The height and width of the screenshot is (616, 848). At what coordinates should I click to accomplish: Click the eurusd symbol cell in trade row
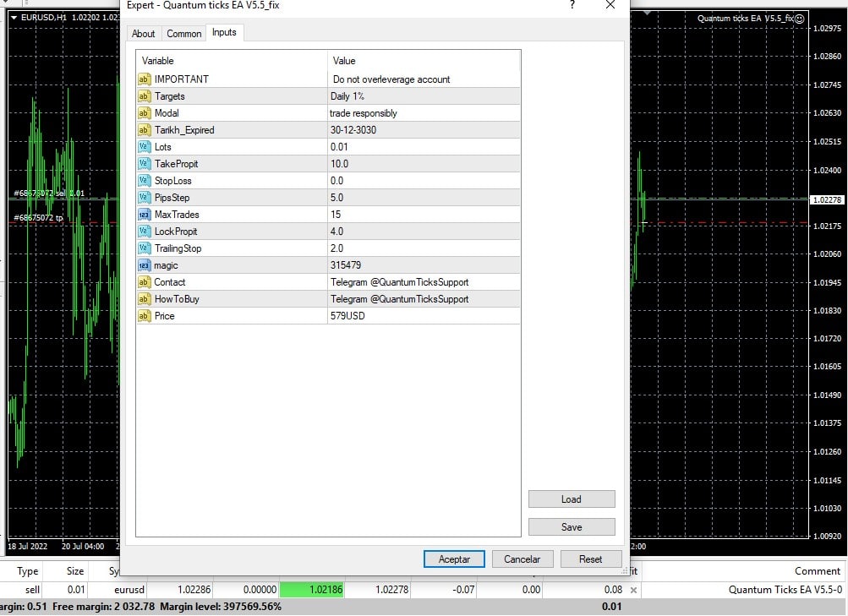129,590
